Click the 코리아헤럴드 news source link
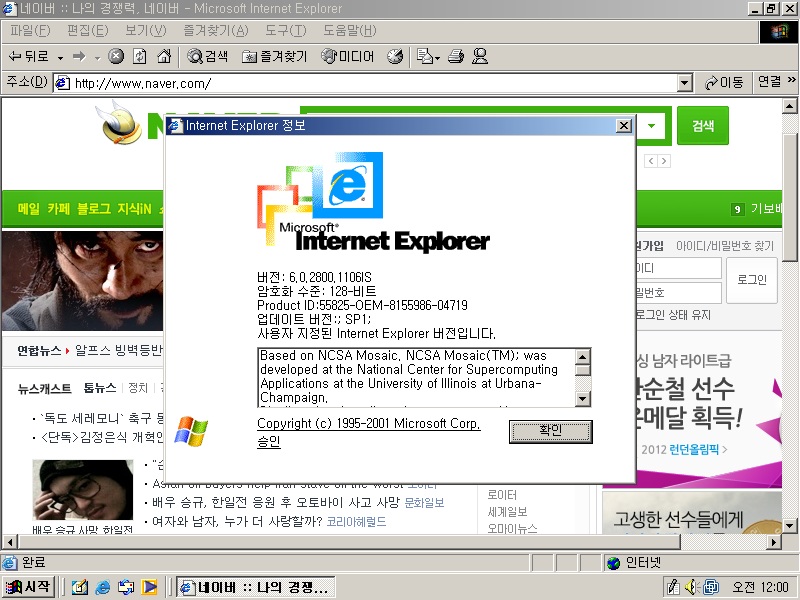 (x=356, y=521)
